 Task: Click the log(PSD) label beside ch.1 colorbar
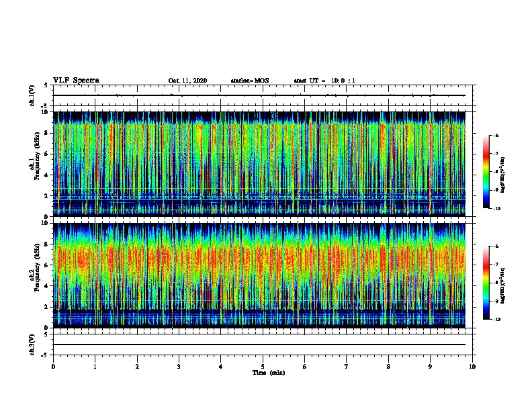pyautogui.click(x=502, y=175)
